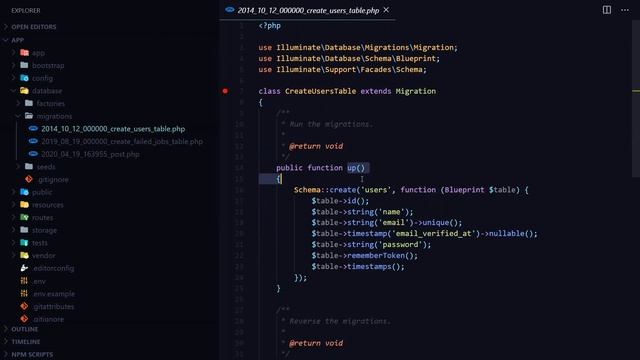This screenshot has height=360, width=640.
Task: Click the storage folder icon
Action: 24,230
